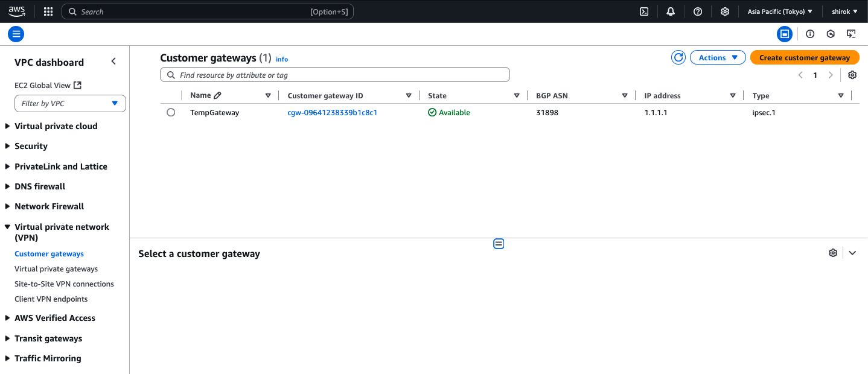The width and height of the screenshot is (868, 374).
Task: Collapse the VPC dashboard sidebar
Action: click(113, 62)
